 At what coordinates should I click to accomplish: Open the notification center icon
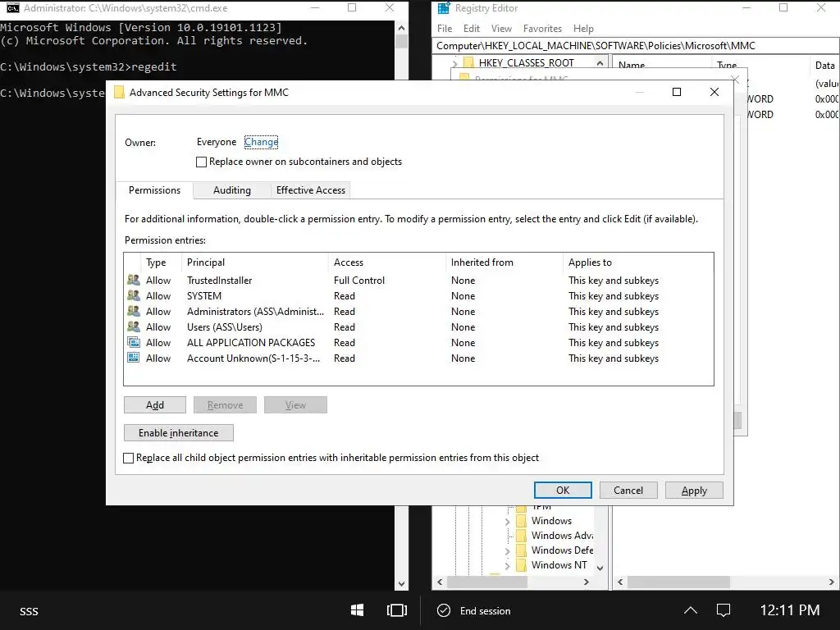pyautogui.click(x=724, y=610)
